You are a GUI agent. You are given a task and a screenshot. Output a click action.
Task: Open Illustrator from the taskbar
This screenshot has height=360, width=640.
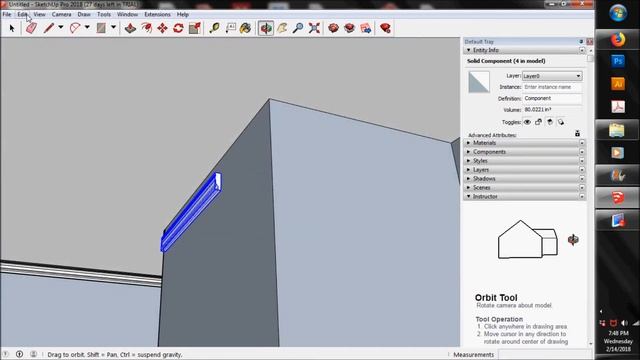618,84
